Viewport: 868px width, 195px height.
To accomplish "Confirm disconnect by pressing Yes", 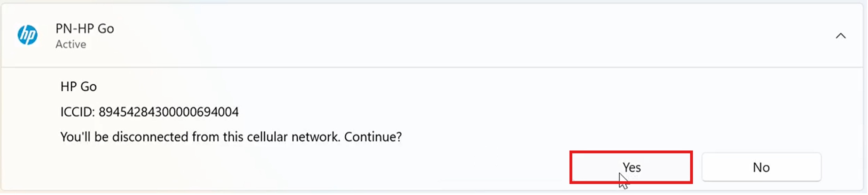I will point(631,167).
